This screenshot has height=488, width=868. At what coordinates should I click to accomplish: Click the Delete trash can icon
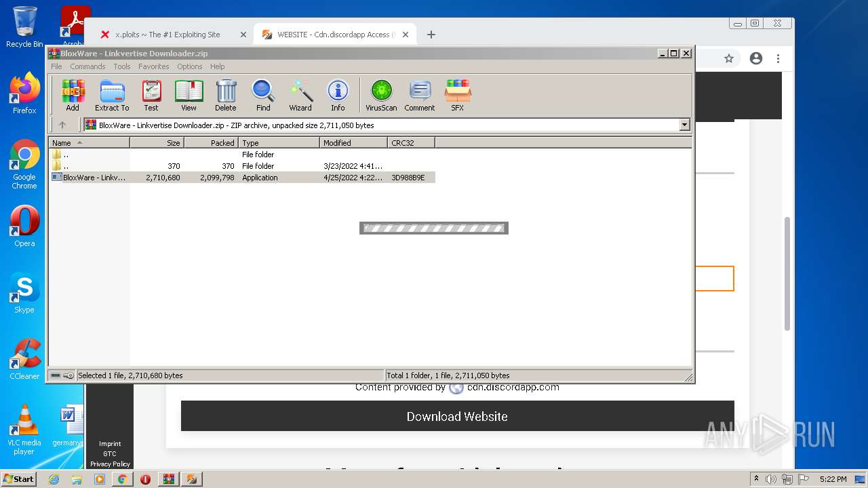pos(226,95)
